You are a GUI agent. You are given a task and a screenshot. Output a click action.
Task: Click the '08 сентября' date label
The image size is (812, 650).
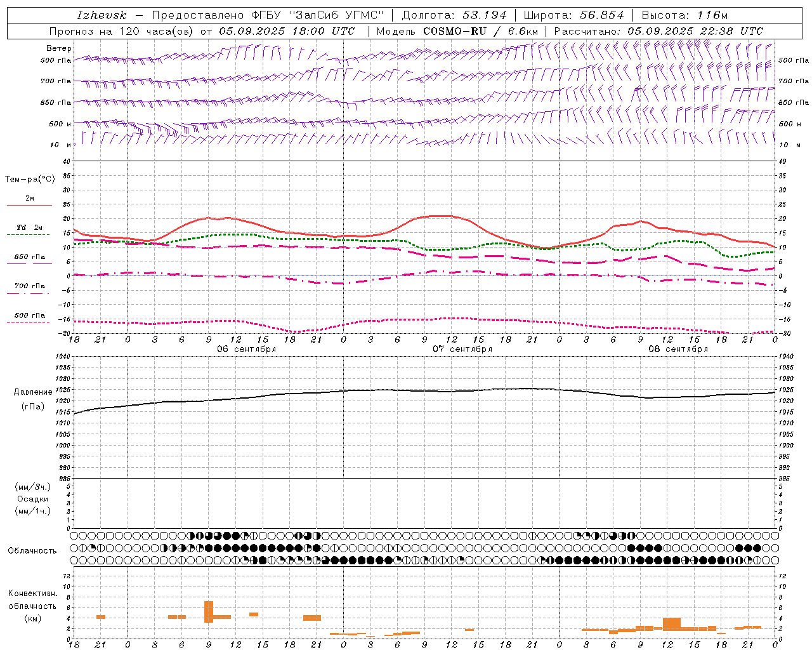[678, 349]
